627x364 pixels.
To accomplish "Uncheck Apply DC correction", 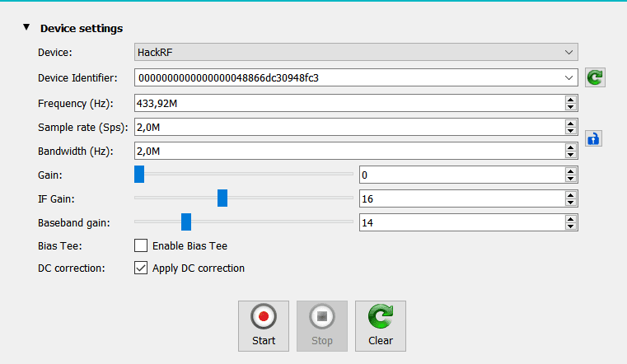I will tap(141, 268).
